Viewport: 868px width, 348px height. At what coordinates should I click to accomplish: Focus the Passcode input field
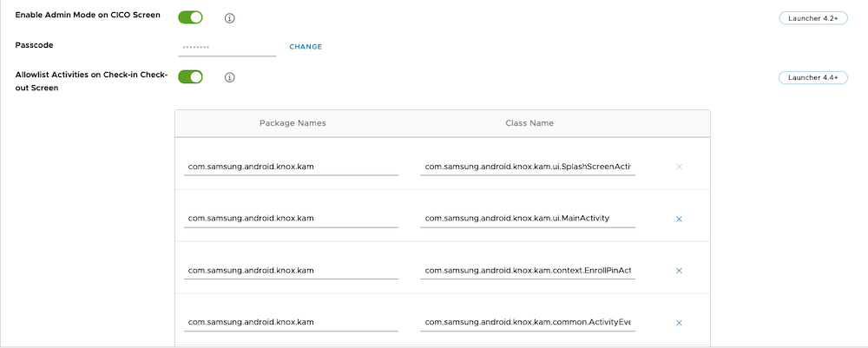coord(227,47)
